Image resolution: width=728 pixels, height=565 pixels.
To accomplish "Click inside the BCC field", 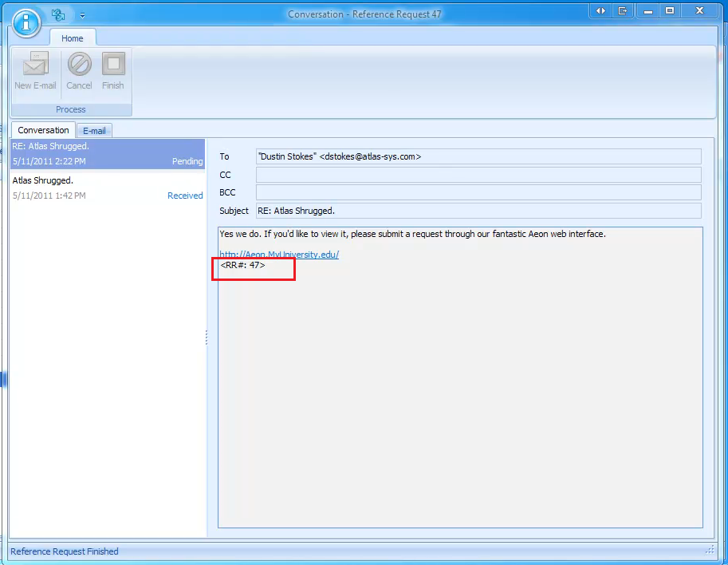I will coord(478,192).
